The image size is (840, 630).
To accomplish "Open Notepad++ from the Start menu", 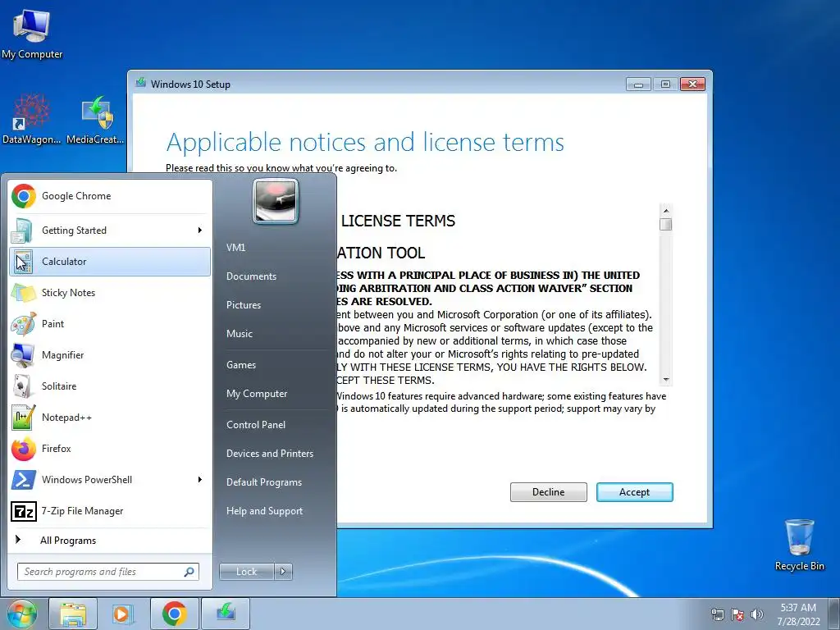I will (x=110, y=418).
